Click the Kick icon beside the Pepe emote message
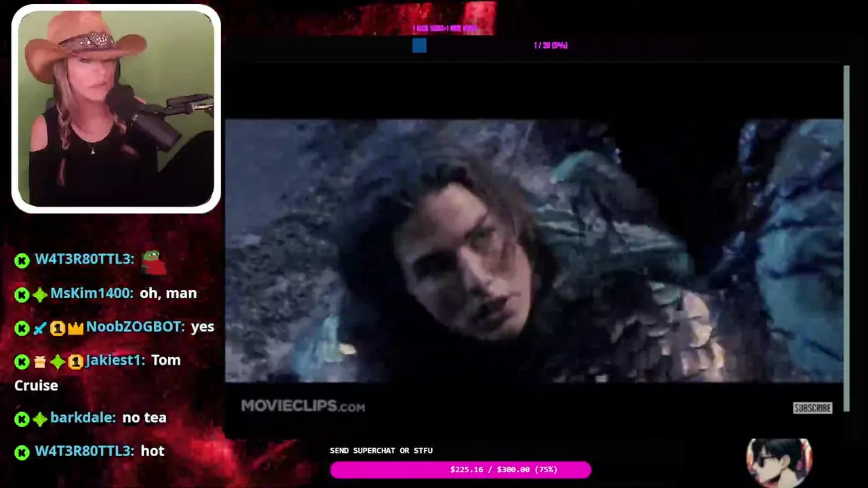 click(22, 260)
